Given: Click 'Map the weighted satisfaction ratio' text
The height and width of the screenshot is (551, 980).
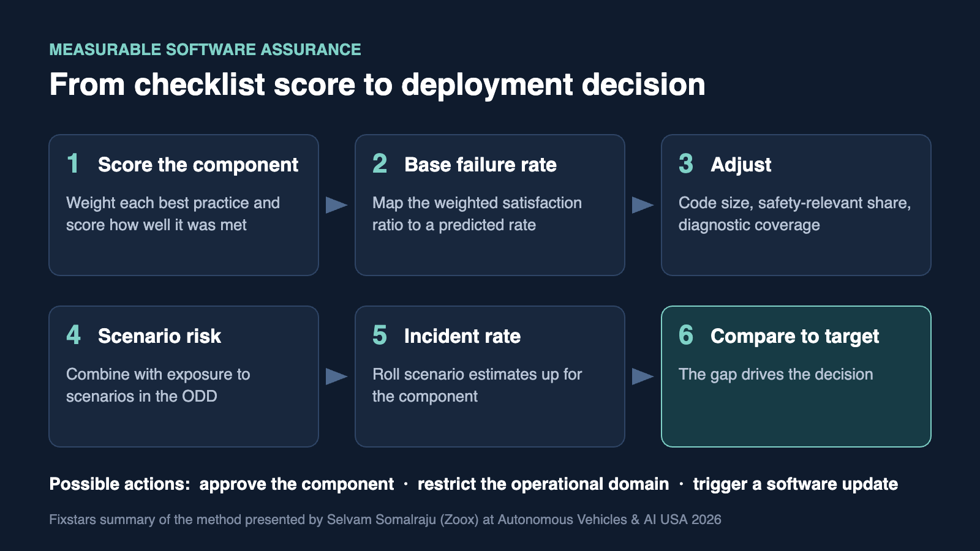Looking at the screenshot, I should [x=477, y=214].
